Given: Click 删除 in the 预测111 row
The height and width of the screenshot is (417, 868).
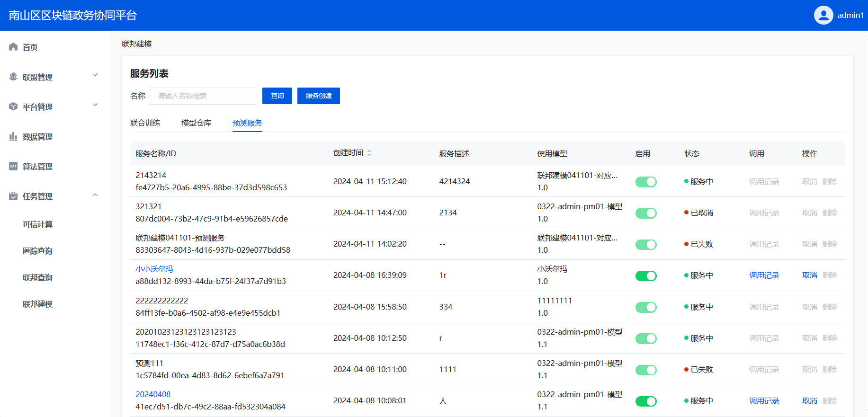Looking at the screenshot, I should 830,370.
